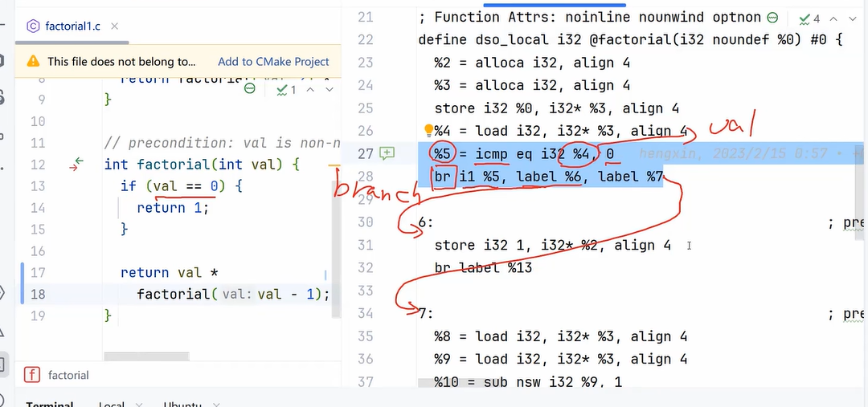This screenshot has width=868, height=407.
Task: Go to previous highlighted problem in left editor
Action: click(x=312, y=90)
